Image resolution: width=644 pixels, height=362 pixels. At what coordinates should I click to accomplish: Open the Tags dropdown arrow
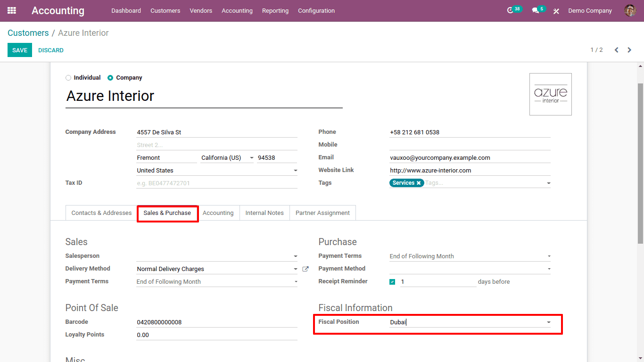548,183
